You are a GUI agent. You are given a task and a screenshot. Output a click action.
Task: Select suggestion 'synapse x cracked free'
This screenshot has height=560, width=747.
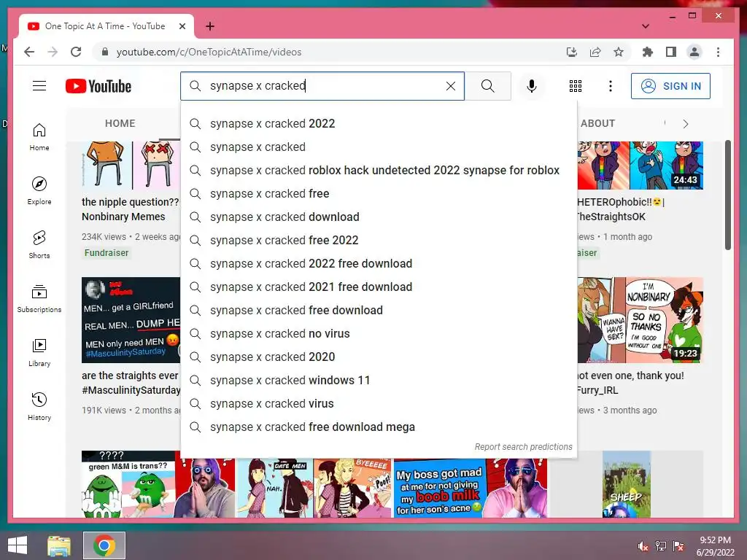(379, 194)
